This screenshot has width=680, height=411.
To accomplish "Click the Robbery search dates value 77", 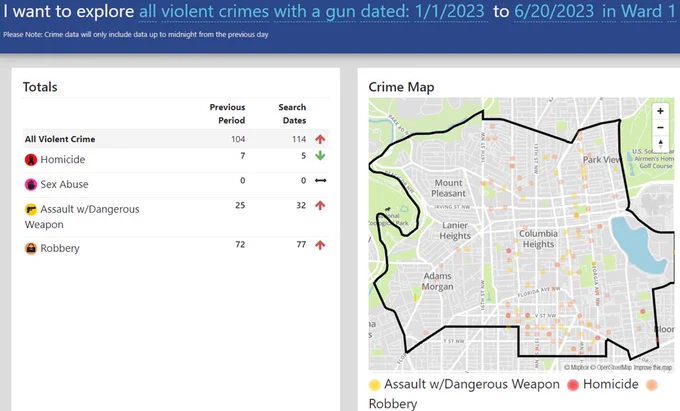I will (x=301, y=245).
